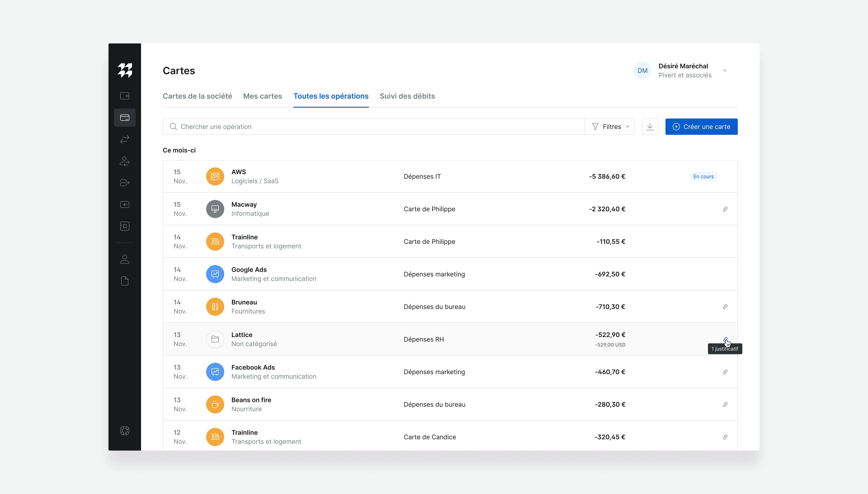Click the AWS merchant name
Image resolution: width=868 pixels, height=494 pixels.
239,172
